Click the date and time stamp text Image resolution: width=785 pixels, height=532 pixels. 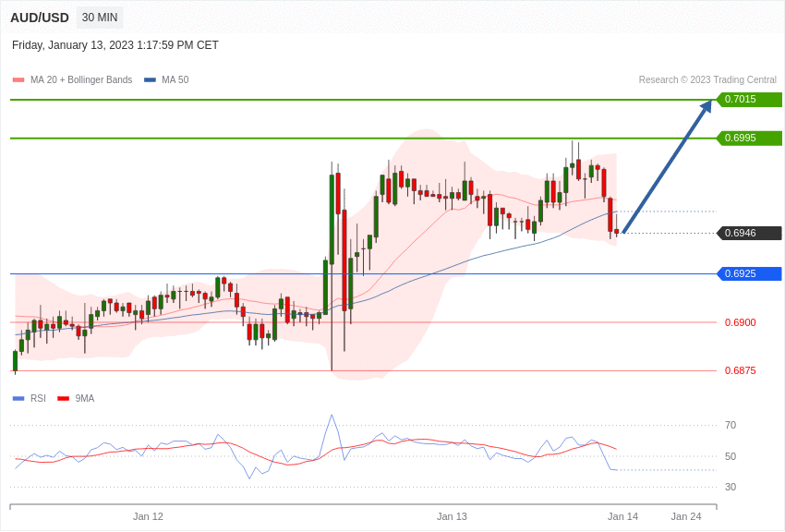pos(115,45)
